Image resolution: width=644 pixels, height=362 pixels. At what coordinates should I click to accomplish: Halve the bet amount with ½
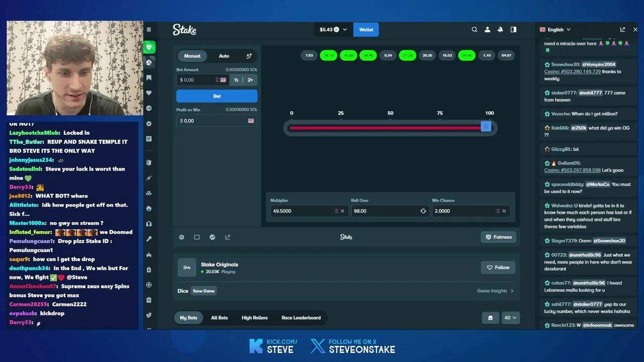[236, 80]
